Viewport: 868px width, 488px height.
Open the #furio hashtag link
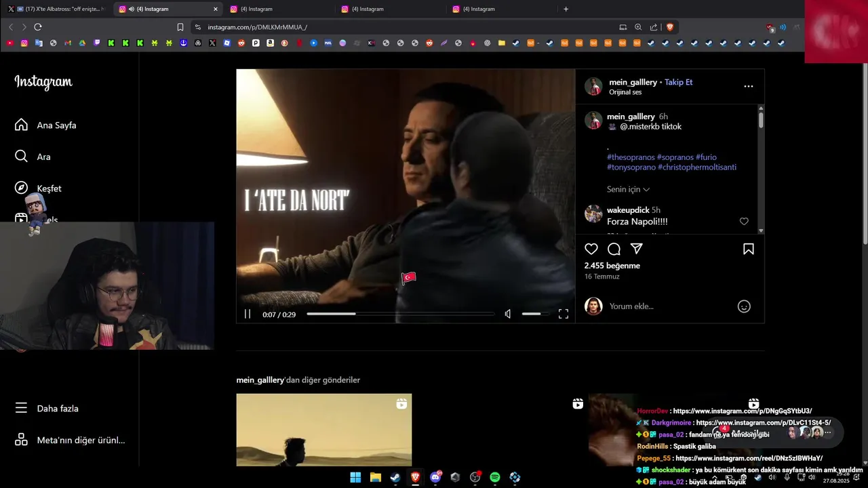706,157
